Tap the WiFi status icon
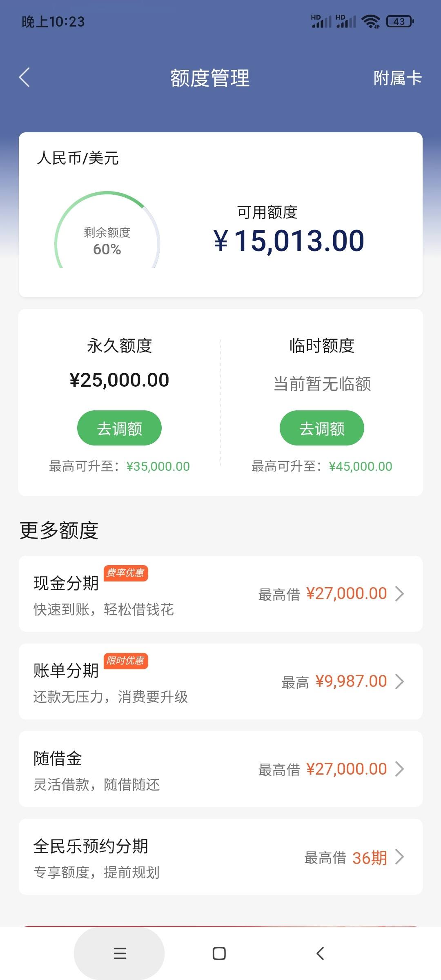 371,21
